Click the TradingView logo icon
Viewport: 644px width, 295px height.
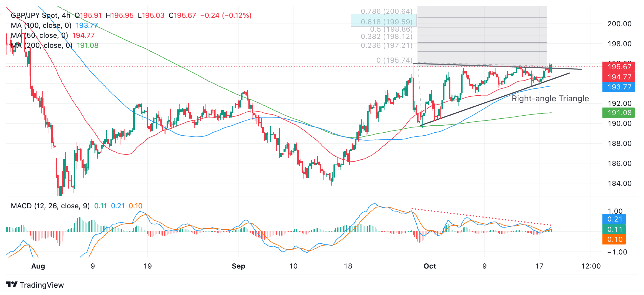tap(12, 284)
